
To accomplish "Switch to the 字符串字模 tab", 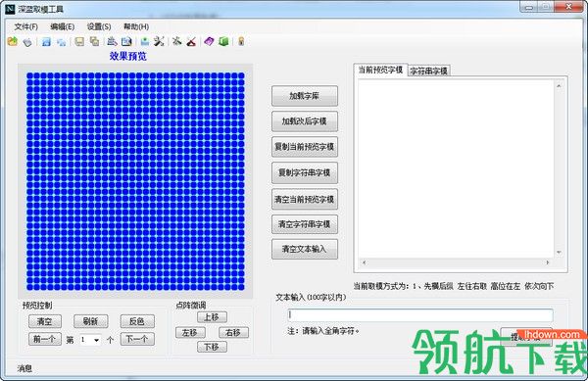I will pos(428,71).
